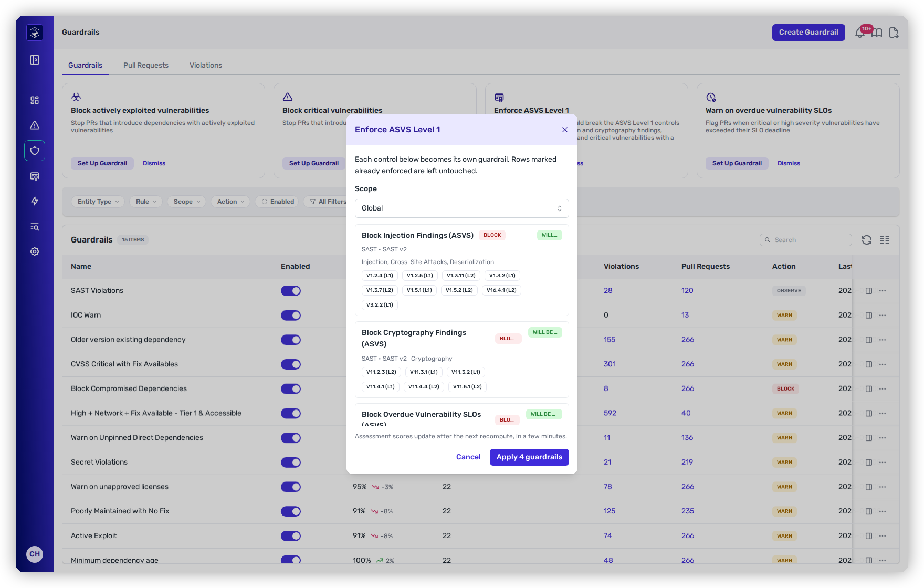This screenshot has height=588, width=924.
Task: Click the Create Guardrail button
Action: coord(808,33)
